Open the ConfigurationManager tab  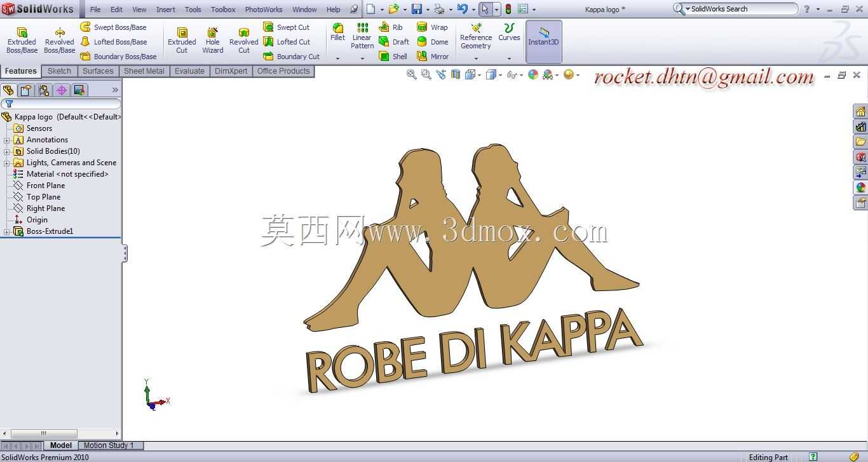coord(44,90)
